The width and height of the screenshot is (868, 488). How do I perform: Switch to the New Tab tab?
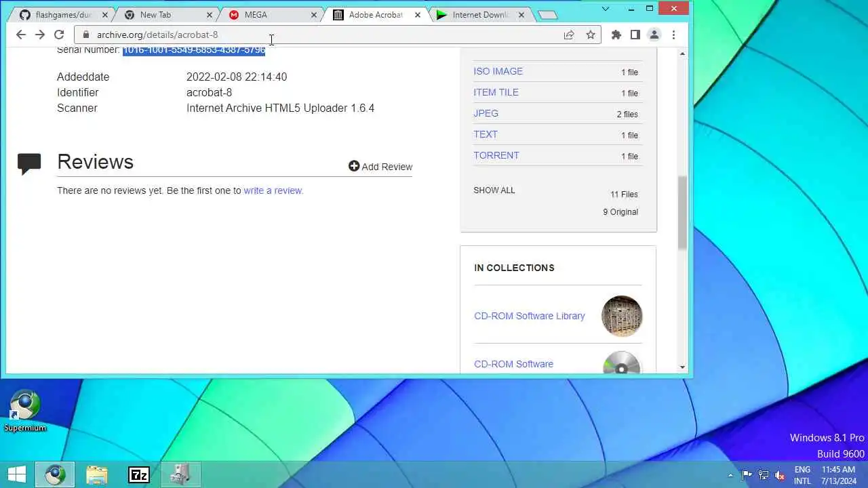click(165, 15)
